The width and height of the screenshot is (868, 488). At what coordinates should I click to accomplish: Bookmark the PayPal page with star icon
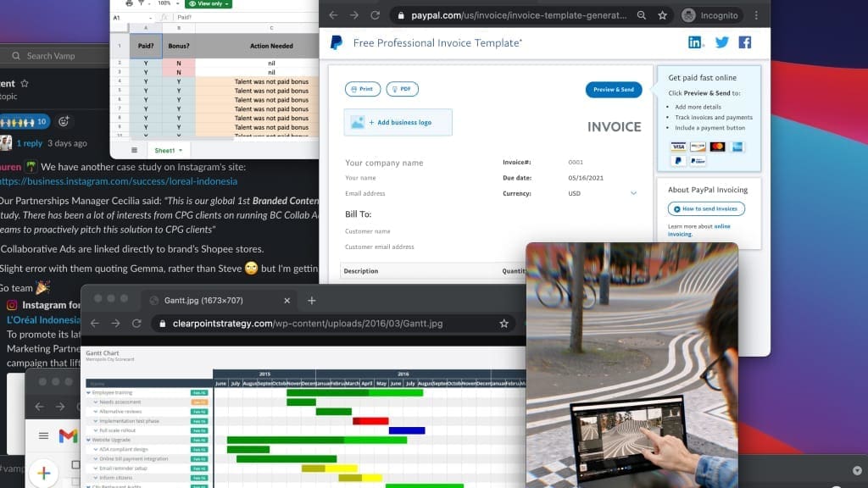click(x=662, y=15)
